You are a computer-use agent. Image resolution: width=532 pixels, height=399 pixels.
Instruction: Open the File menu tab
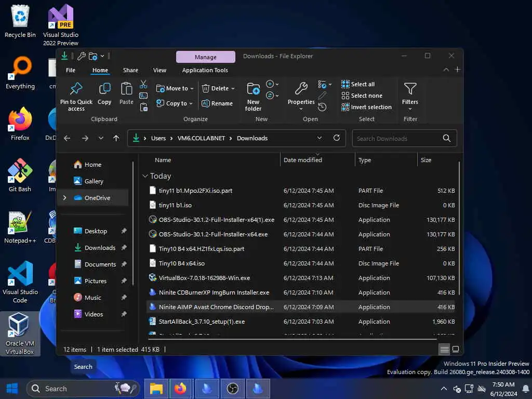pos(71,70)
